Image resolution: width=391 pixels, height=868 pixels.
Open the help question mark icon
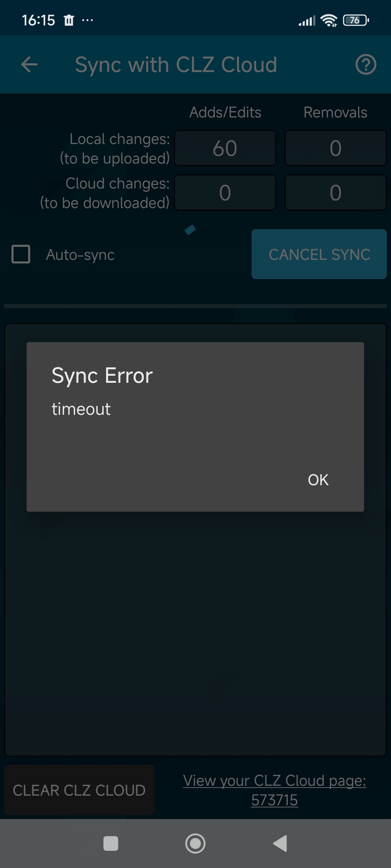[366, 64]
